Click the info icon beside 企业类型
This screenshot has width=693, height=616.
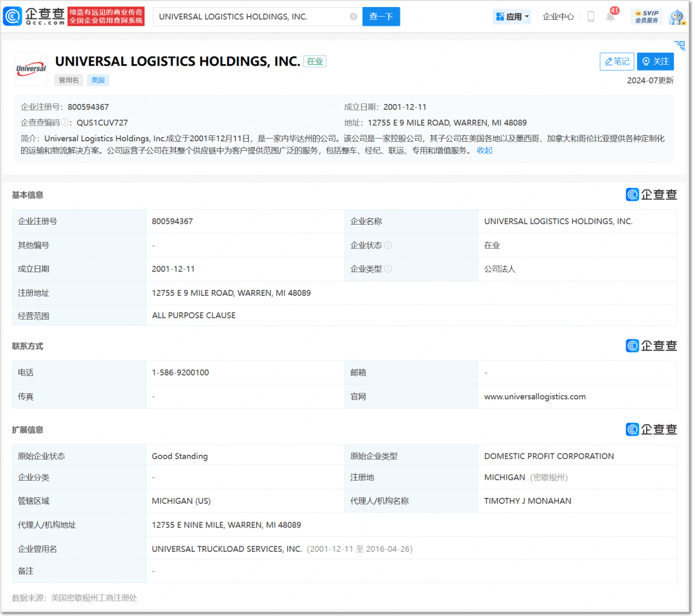(x=388, y=269)
